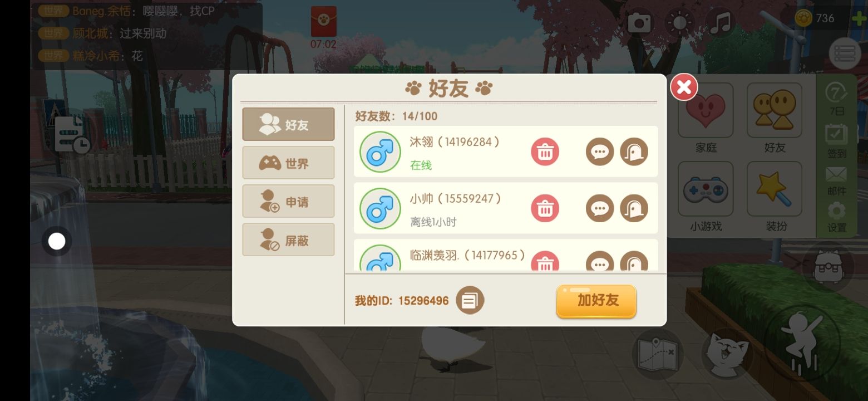Open 屏蔽 blocked list tab
868x401 pixels.
point(288,240)
